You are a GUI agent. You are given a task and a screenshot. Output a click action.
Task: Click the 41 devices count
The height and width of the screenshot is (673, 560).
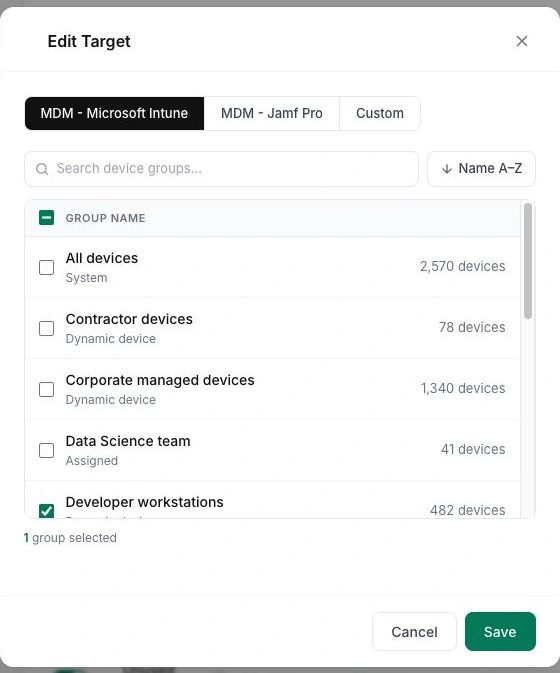pyautogui.click(x=473, y=449)
